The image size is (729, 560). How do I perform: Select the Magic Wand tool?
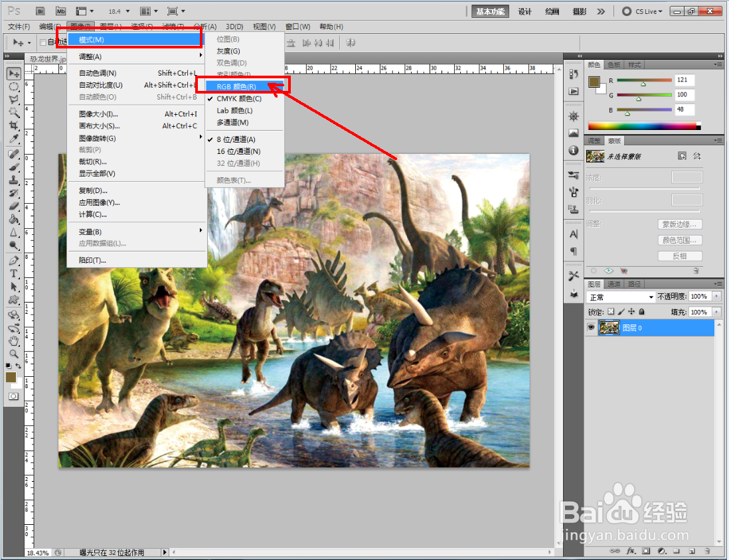tap(14, 113)
